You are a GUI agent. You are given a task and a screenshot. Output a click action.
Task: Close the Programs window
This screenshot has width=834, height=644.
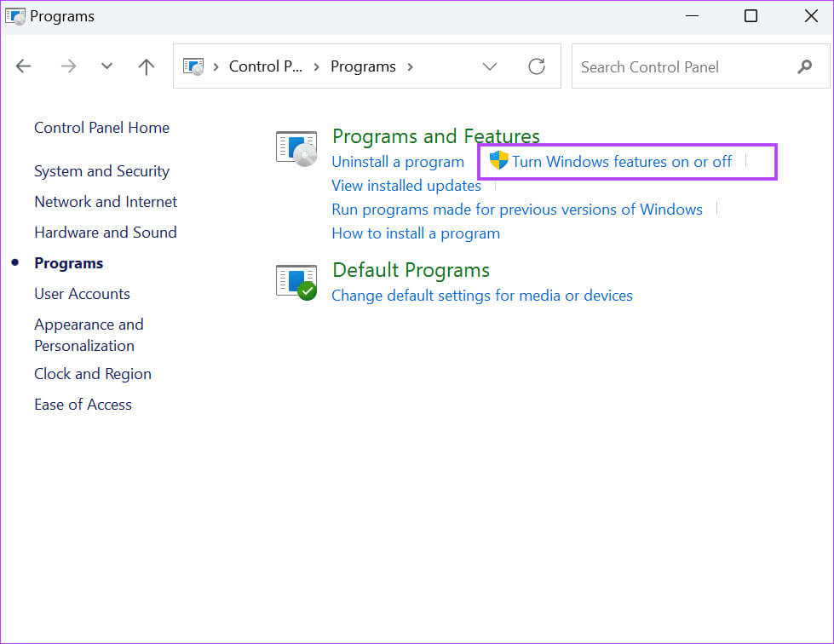811,16
